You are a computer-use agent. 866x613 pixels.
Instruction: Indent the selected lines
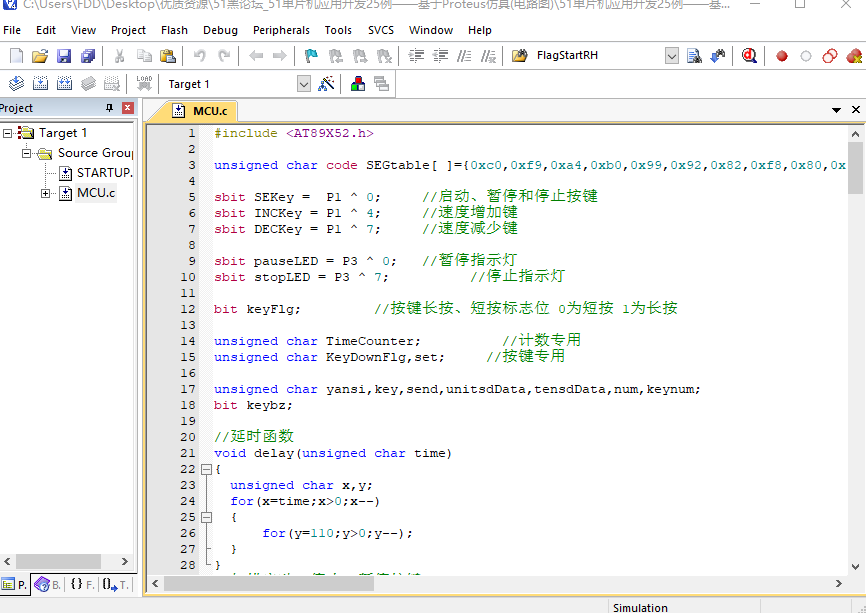pos(416,56)
